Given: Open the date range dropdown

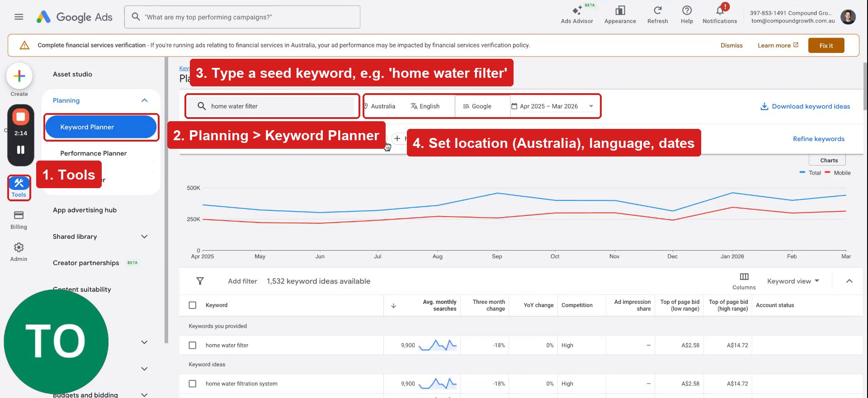Looking at the screenshot, I should tap(591, 106).
